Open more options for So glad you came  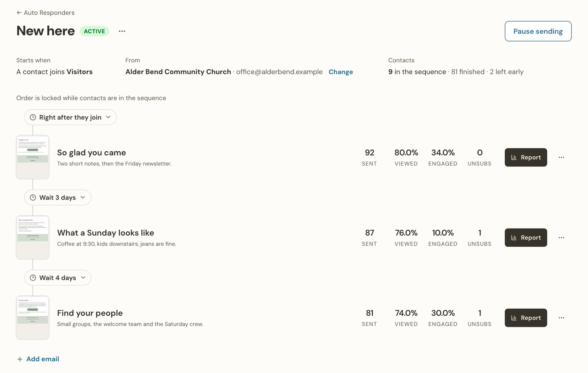(561, 157)
